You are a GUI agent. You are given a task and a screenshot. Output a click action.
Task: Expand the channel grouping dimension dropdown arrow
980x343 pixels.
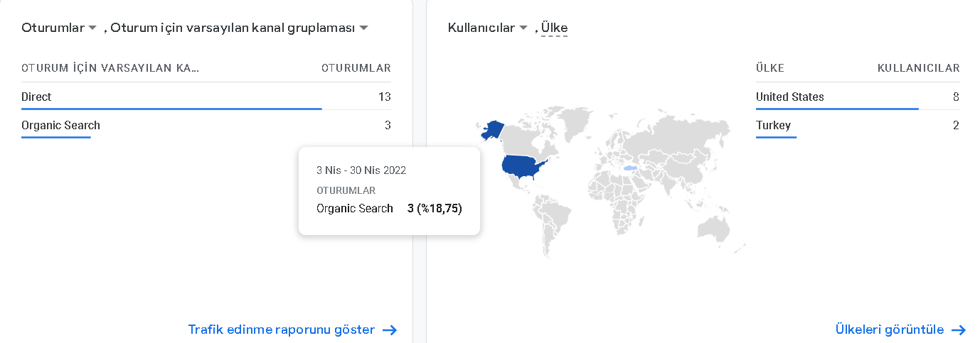pyautogui.click(x=363, y=28)
